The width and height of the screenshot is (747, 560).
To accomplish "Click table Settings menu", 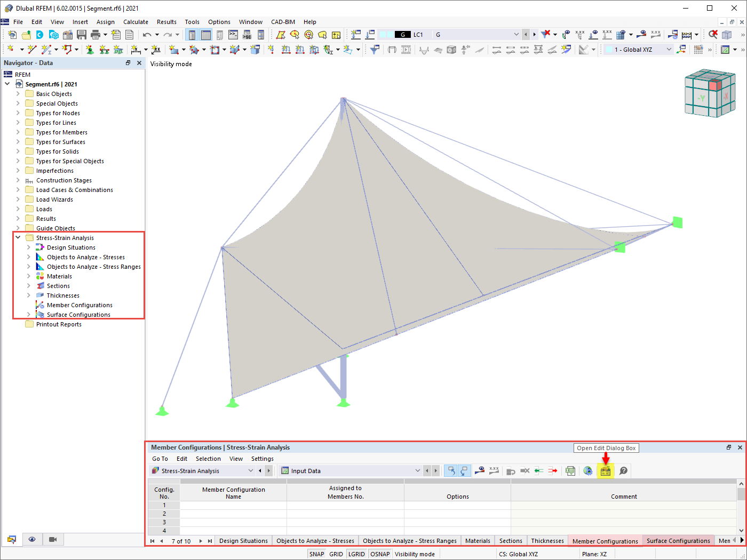I will 262,459.
